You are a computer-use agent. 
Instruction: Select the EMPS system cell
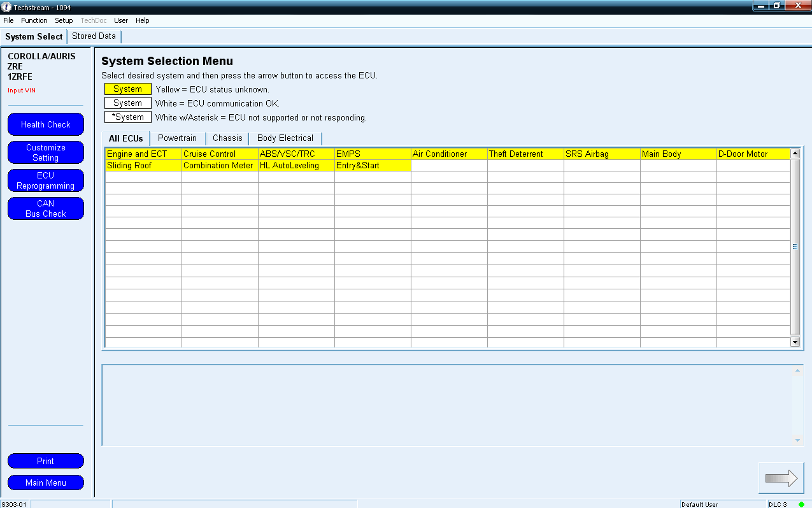[373, 154]
